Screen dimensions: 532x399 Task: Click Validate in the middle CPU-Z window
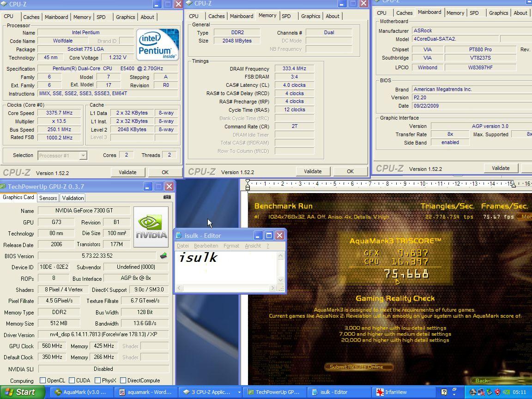click(x=313, y=171)
